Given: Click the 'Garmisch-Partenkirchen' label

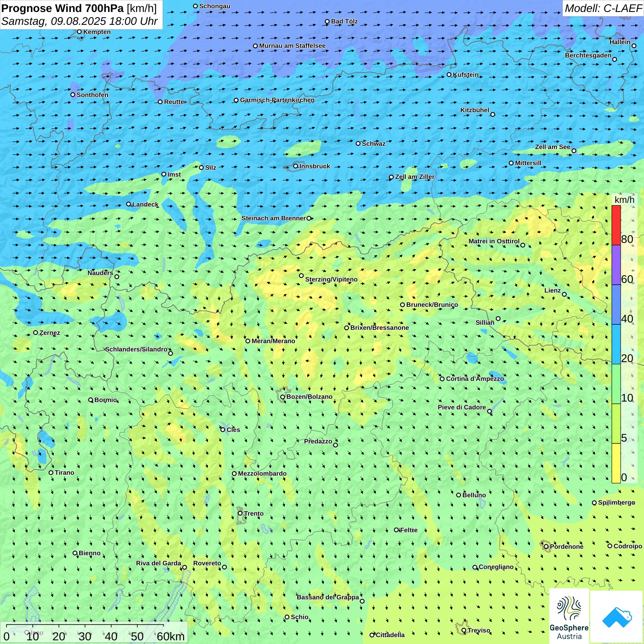Looking at the screenshot, I should pos(277,100).
